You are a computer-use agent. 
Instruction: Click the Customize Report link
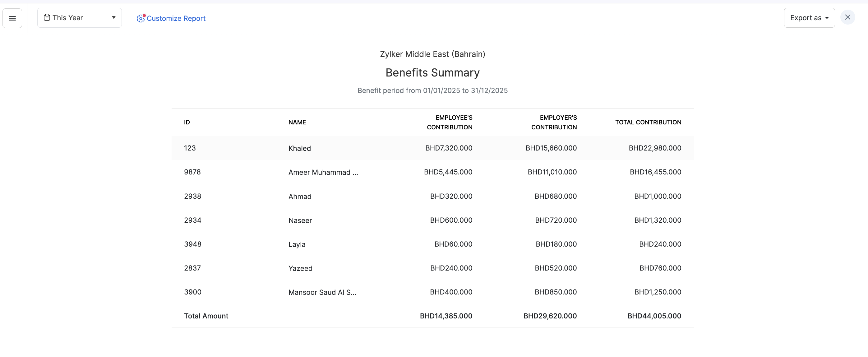(x=176, y=18)
